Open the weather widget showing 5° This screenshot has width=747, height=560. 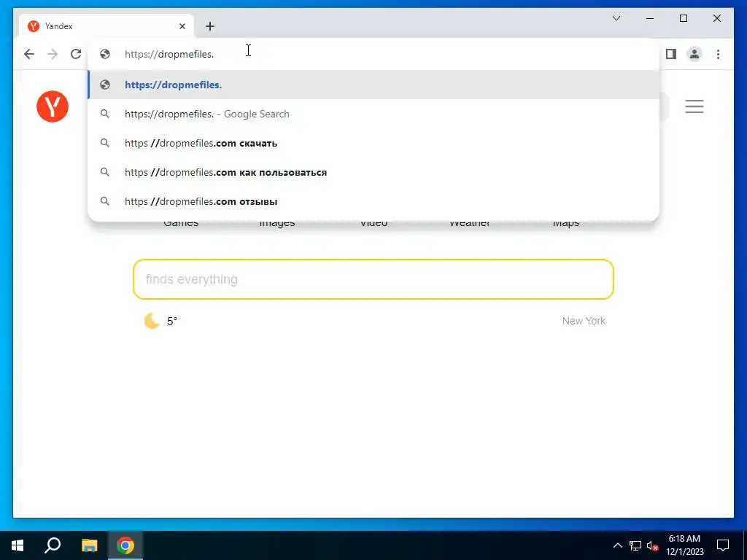pyautogui.click(x=160, y=321)
